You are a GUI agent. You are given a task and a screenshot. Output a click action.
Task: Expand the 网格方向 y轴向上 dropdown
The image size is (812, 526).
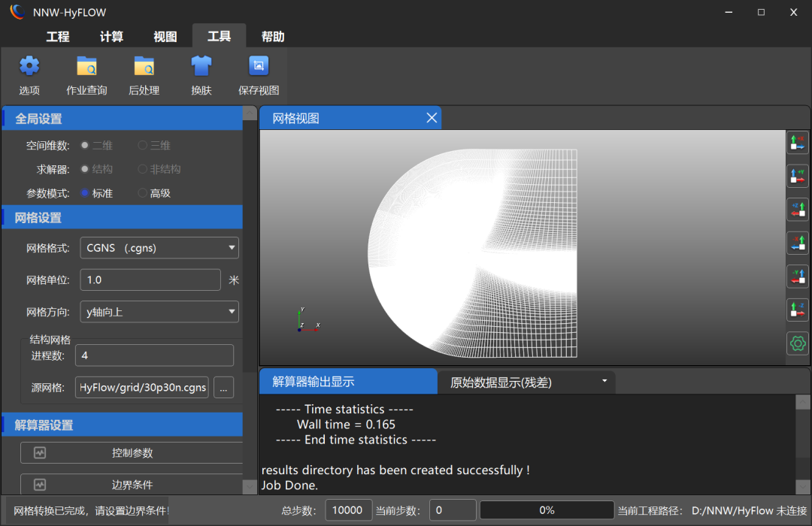pos(158,311)
